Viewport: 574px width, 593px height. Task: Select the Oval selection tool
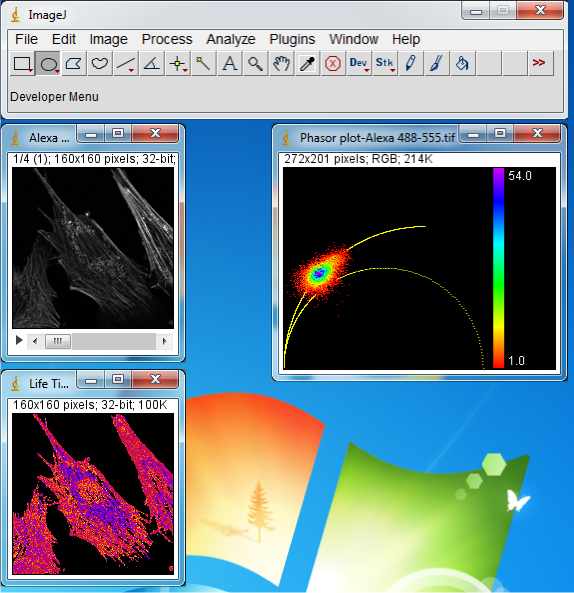(x=48, y=64)
